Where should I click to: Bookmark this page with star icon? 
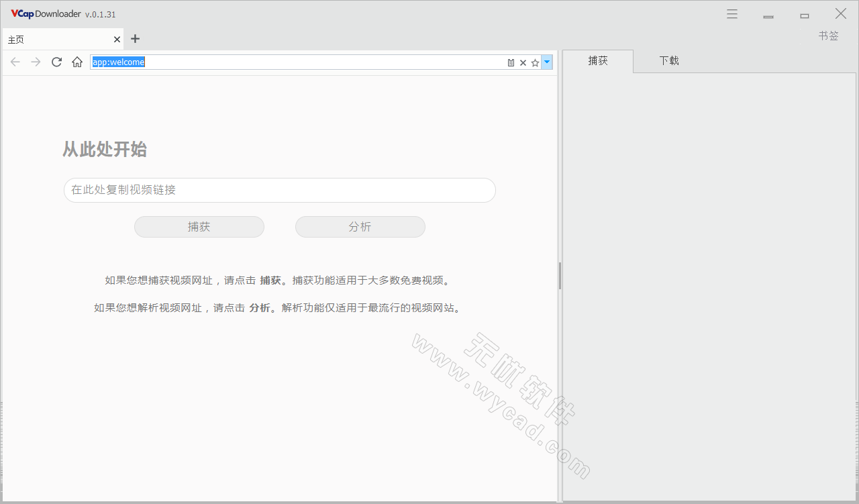tap(535, 62)
